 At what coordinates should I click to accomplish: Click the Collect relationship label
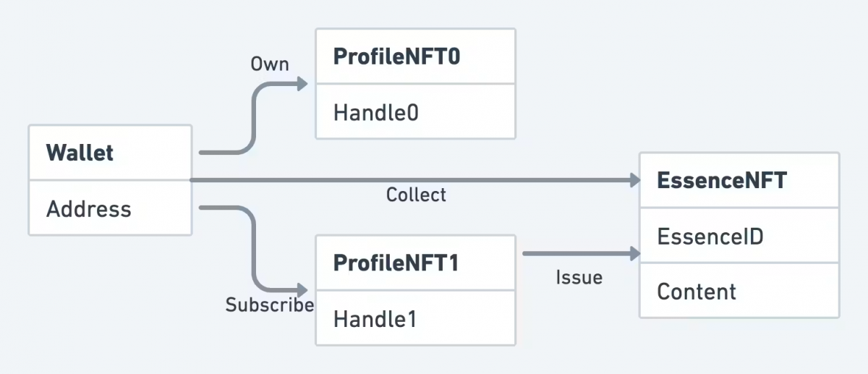point(416,195)
